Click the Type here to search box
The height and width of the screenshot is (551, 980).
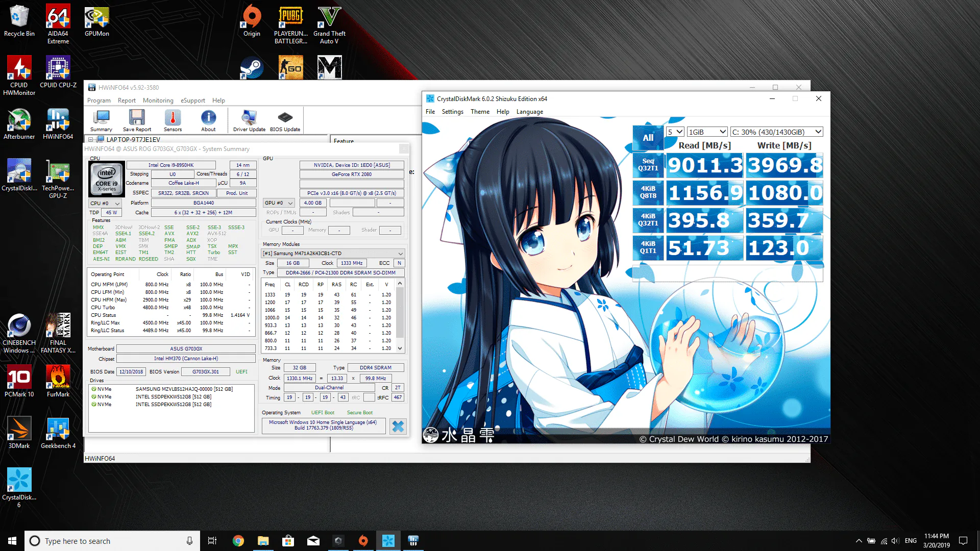(x=111, y=541)
